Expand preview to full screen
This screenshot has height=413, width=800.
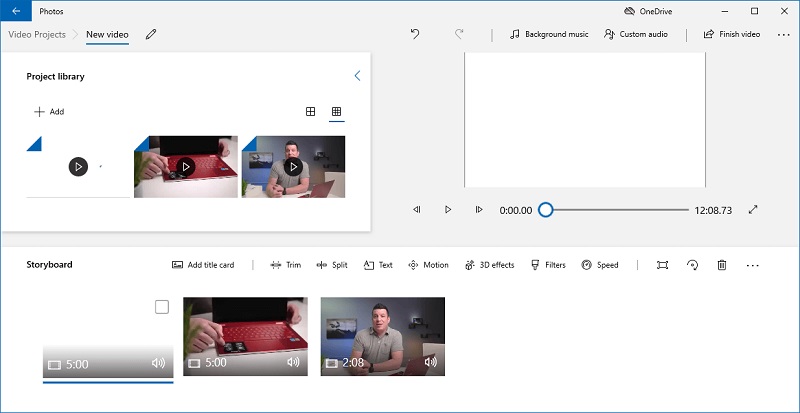click(x=753, y=209)
